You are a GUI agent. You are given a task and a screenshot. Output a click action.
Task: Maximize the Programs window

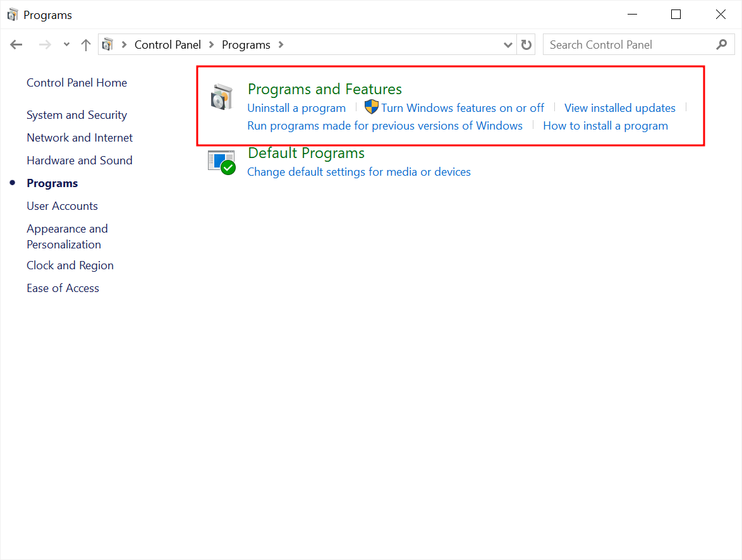tap(676, 15)
